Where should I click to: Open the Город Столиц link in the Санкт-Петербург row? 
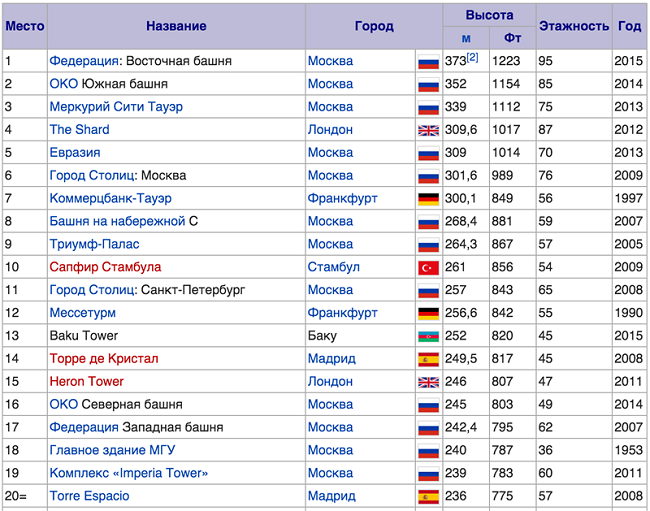(92, 290)
